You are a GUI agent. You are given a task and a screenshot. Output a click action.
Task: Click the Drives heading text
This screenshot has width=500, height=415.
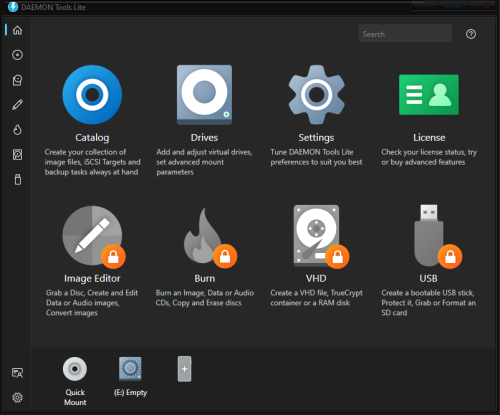(x=204, y=138)
